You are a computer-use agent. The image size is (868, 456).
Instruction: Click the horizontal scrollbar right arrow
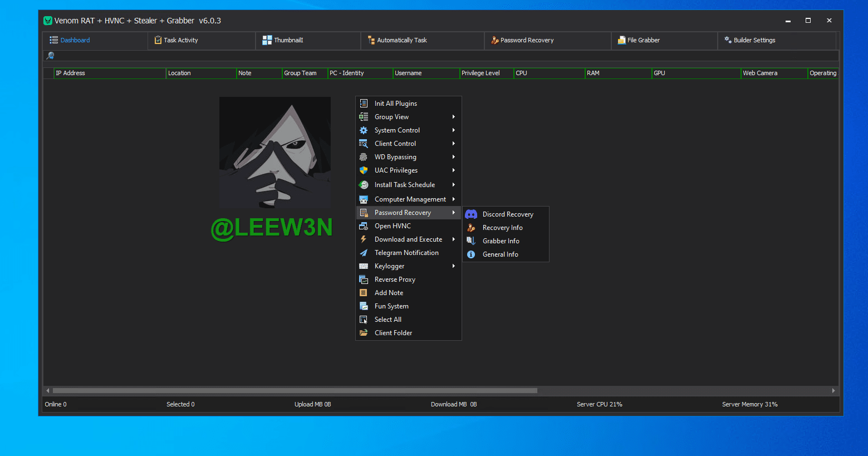(833, 391)
